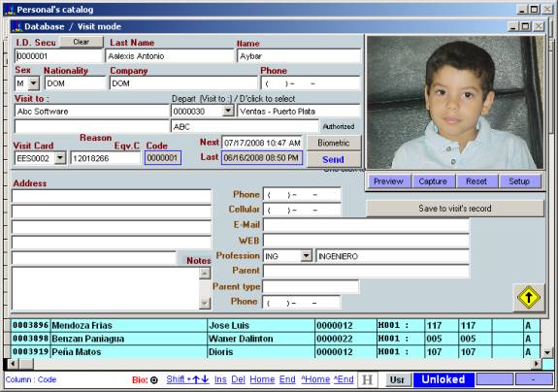Click the Notes text area
Viewport: 558px width, 392px height.
tap(106, 288)
